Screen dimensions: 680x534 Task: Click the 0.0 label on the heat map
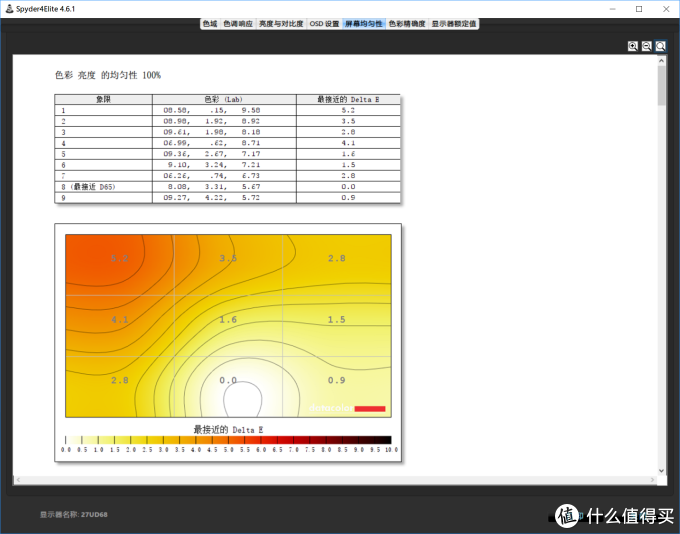click(228, 380)
